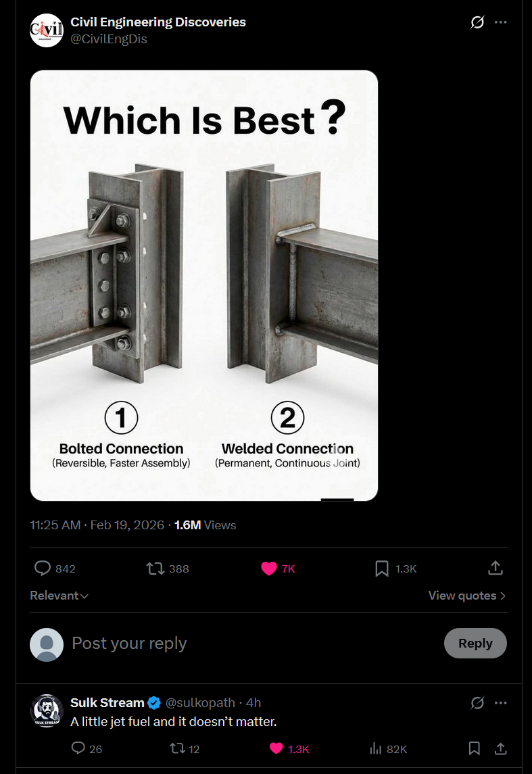Open Civil Engineering Discoveries profile avatar

pyautogui.click(x=47, y=30)
